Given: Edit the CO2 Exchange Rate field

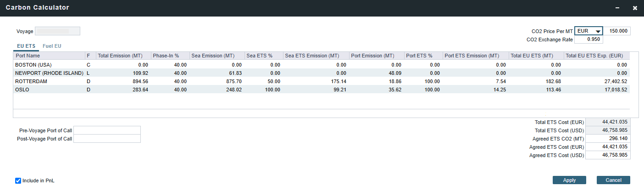Looking at the screenshot, I should tap(586, 39).
